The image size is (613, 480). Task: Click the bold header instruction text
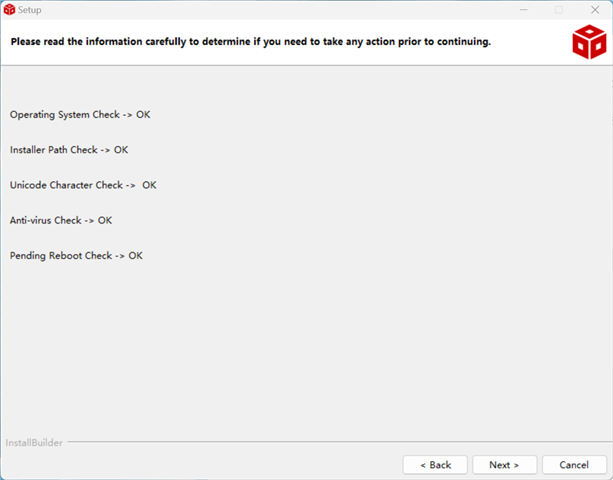tap(250, 43)
